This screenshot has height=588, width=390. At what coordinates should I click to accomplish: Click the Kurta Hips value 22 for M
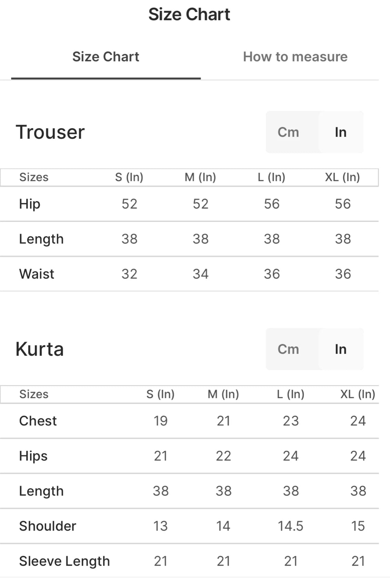[223, 456]
